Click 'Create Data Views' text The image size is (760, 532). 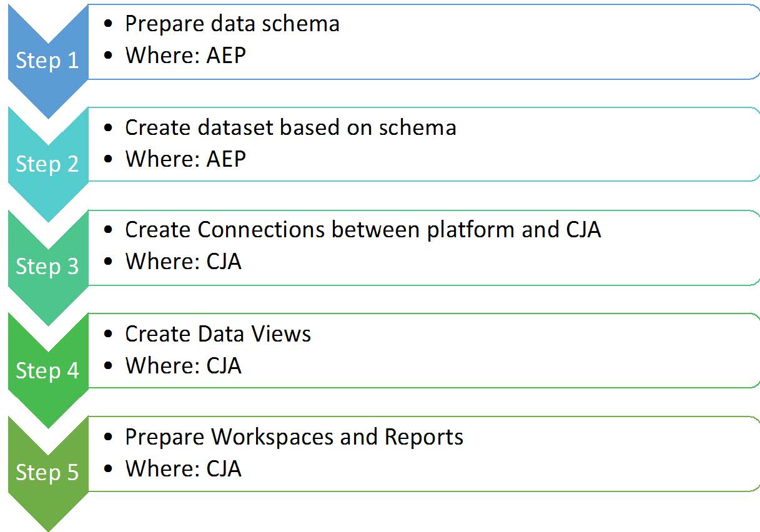[x=218, y=333]
